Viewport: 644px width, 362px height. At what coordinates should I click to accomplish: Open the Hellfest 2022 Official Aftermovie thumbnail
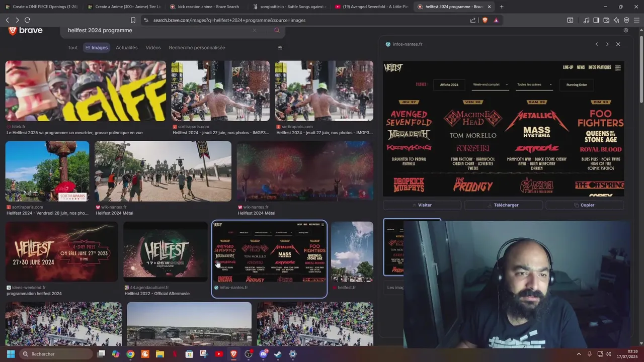166,252
